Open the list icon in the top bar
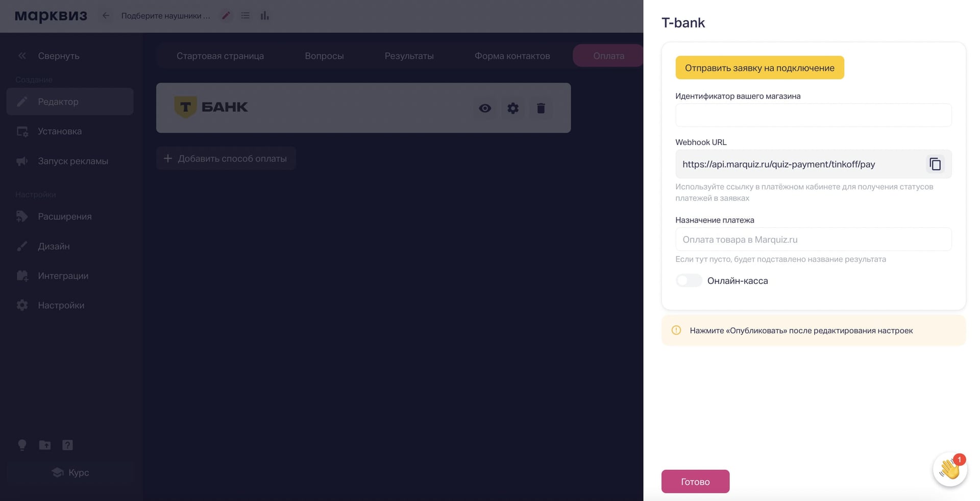This screenshot has height=501, width=980. [246, 16]
